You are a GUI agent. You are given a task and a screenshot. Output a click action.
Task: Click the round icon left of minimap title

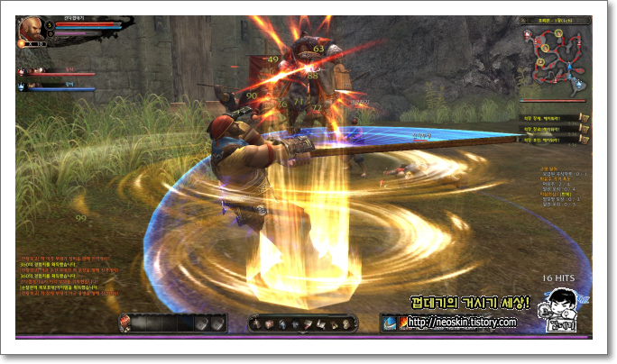tap(523, 21)
